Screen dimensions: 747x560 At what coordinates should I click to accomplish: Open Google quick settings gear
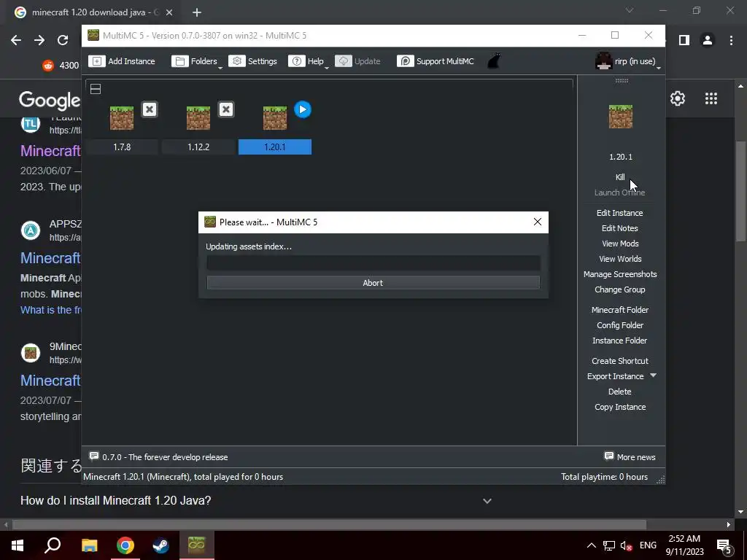pyautogui.click(x=678, y=98)
